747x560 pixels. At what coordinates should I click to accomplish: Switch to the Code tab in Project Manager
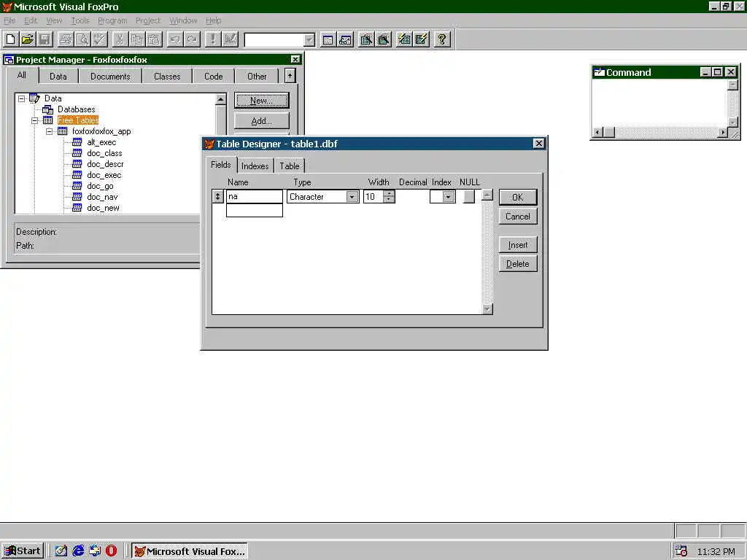click(x=214, y=76)
